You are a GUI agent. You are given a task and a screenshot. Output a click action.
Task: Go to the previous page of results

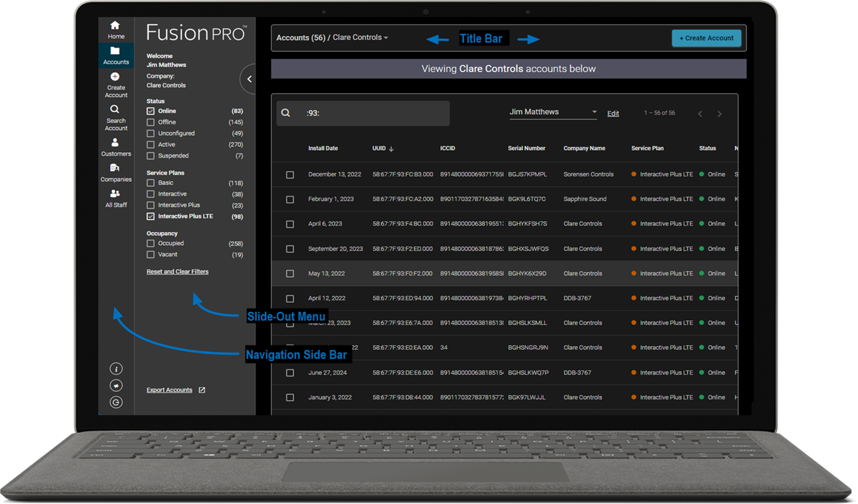tap(700, 114)
